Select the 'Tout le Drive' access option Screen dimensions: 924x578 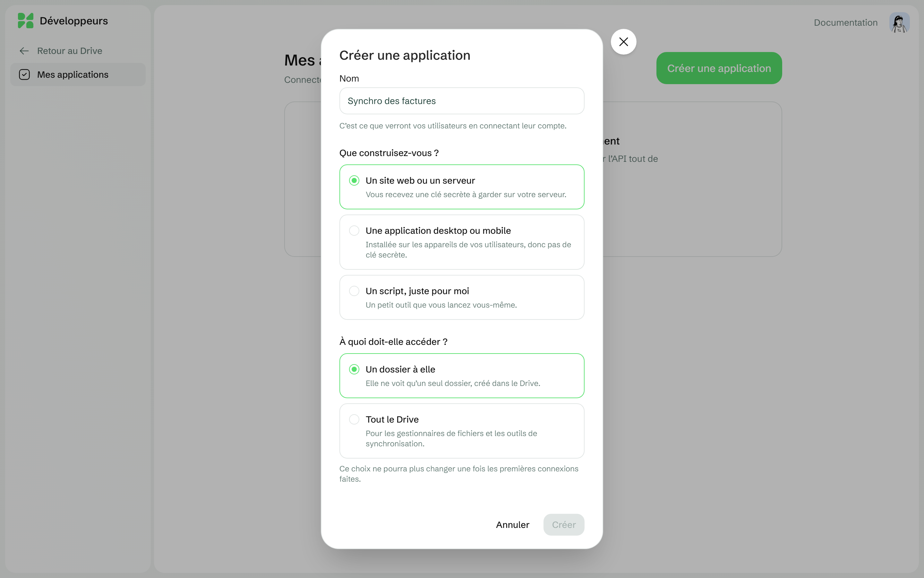coord(462,431)
